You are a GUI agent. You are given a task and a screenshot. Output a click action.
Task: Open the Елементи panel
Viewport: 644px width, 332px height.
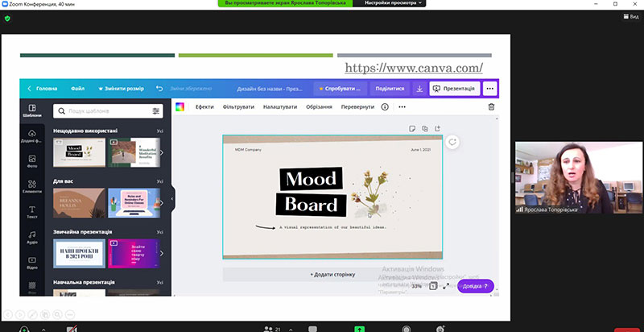pos(32,187)
